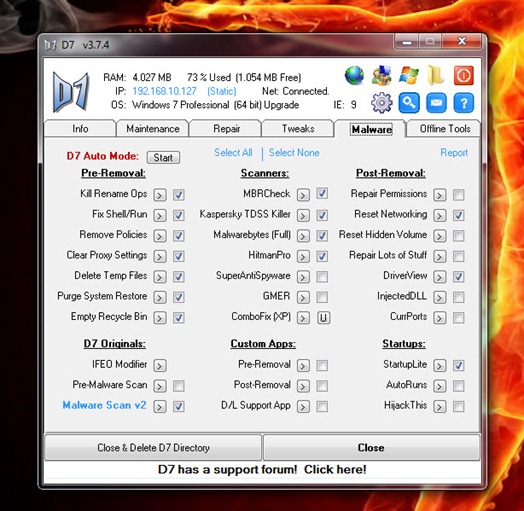Launch Malwarebytes (Full) arrow button

(x=303, y=236)
